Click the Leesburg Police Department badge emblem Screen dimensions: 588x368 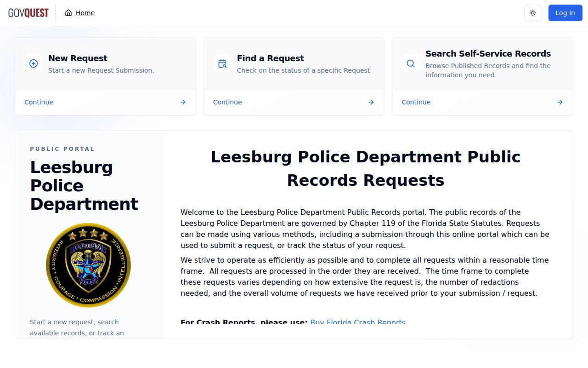pyautogui.click(x=88, y=265)
